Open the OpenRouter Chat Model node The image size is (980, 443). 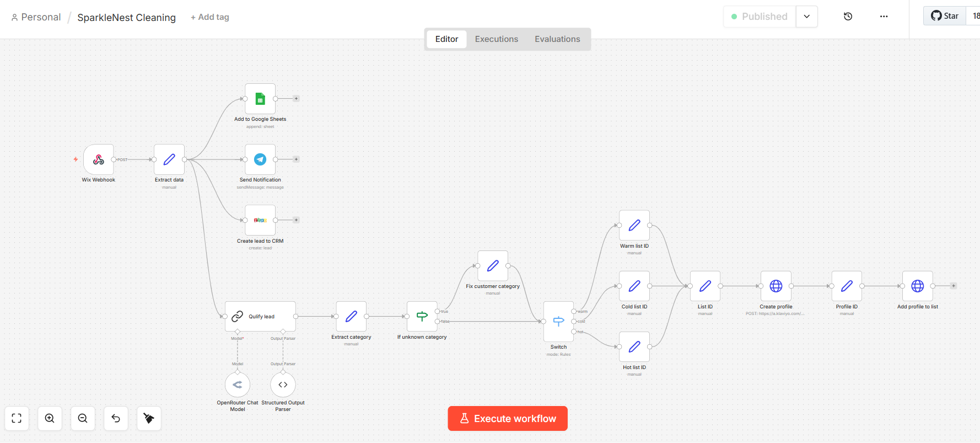coord(238,385)
